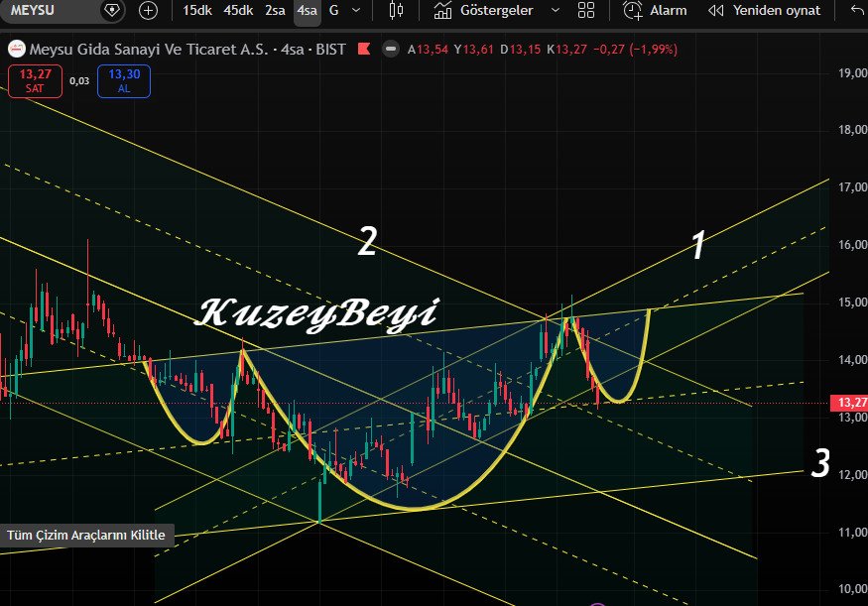Create an Alarm
Screen dimensions: 868x606
(655, 10)
